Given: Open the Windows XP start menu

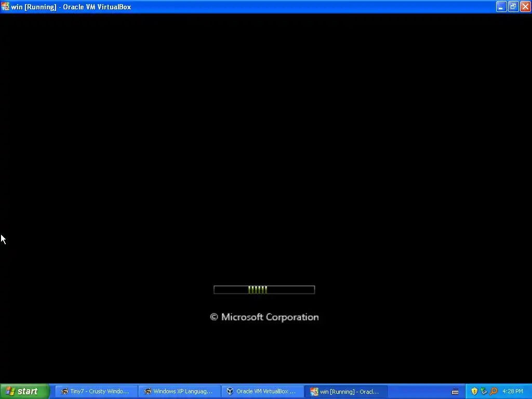Looking at the screenshot, I should coord(25,391).
